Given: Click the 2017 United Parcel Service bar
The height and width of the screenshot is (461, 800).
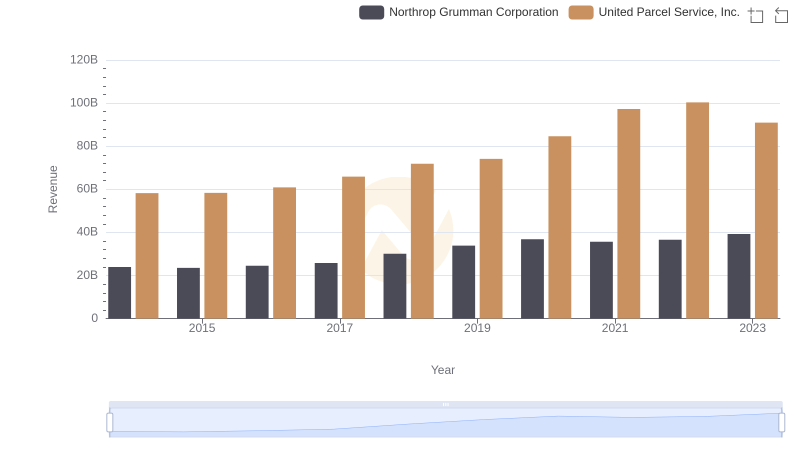Looking at the screenshot, I should [x=354, y=247].
